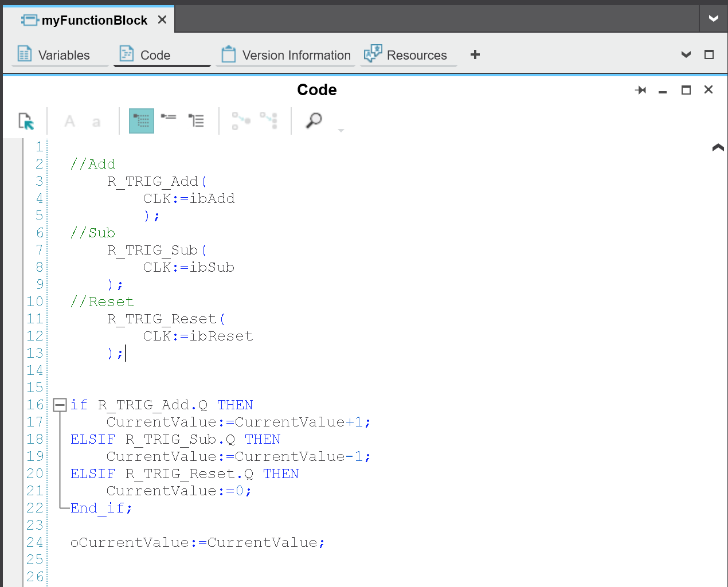Image resolution: width=728 pixels, height=587 pixels.
Task: Click the 'if R_TRIG_Add.Q THEN' line
Action: tap(162, 405)
